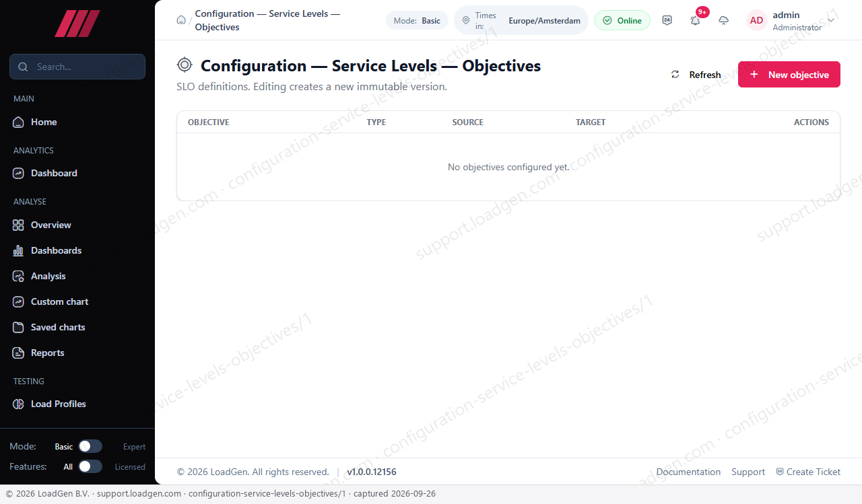Click the home breadcrumb icon

(x=181, y=20)
